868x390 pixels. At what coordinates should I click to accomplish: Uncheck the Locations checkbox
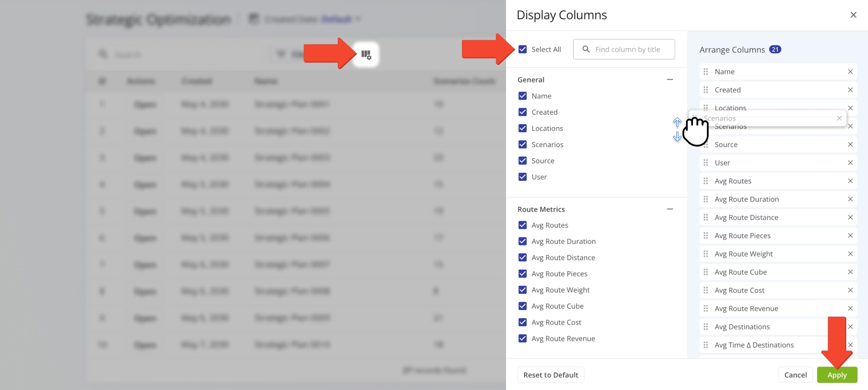pos(522,128)
